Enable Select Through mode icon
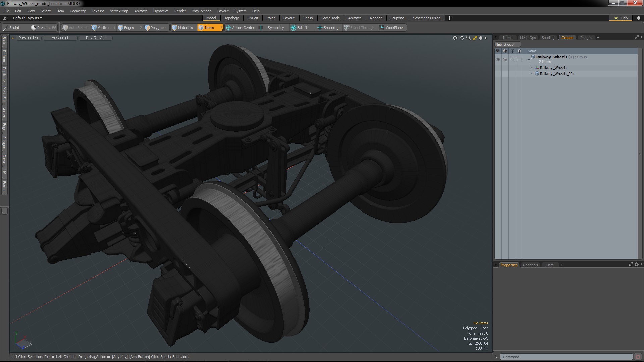Viewport: 644px width, 362px height. [x=347, y=27]
